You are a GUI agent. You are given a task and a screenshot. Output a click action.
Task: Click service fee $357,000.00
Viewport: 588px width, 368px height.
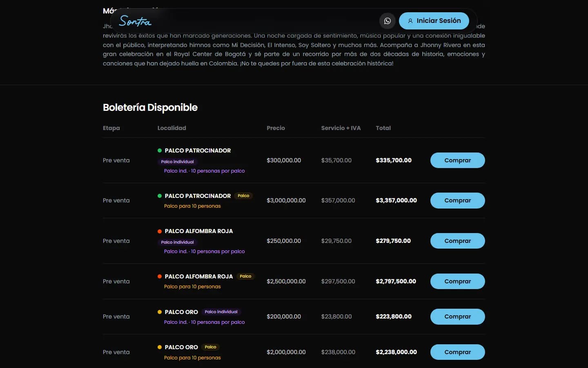pyautogui.click(x=338, y=200)
